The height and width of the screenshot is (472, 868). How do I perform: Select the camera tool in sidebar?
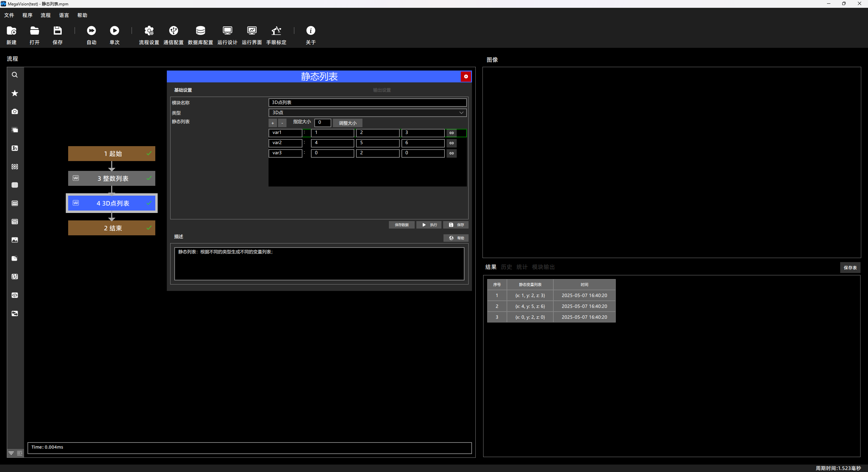click(15, 112)
